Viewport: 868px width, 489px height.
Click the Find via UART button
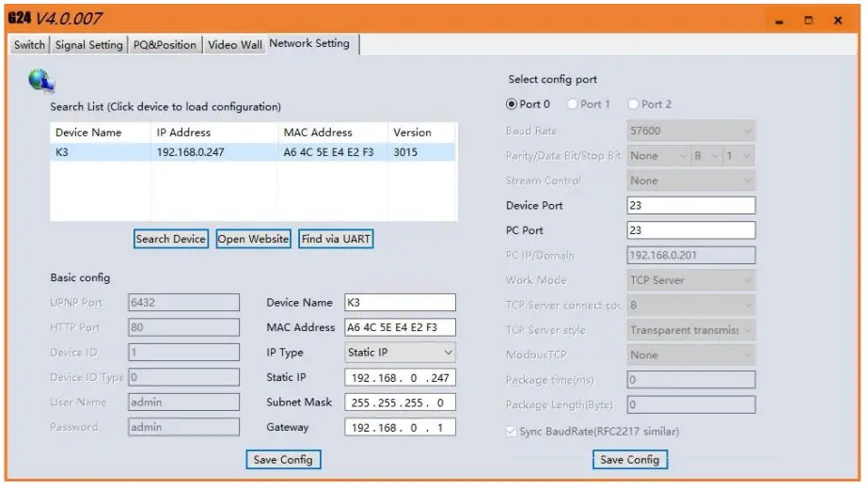pyautogui.click(x=336, y=239)
